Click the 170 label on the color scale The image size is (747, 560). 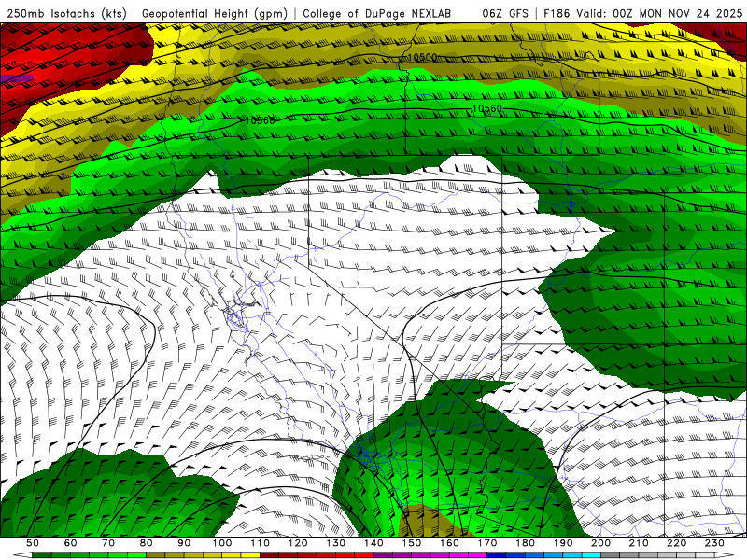(x=487, y=543)
